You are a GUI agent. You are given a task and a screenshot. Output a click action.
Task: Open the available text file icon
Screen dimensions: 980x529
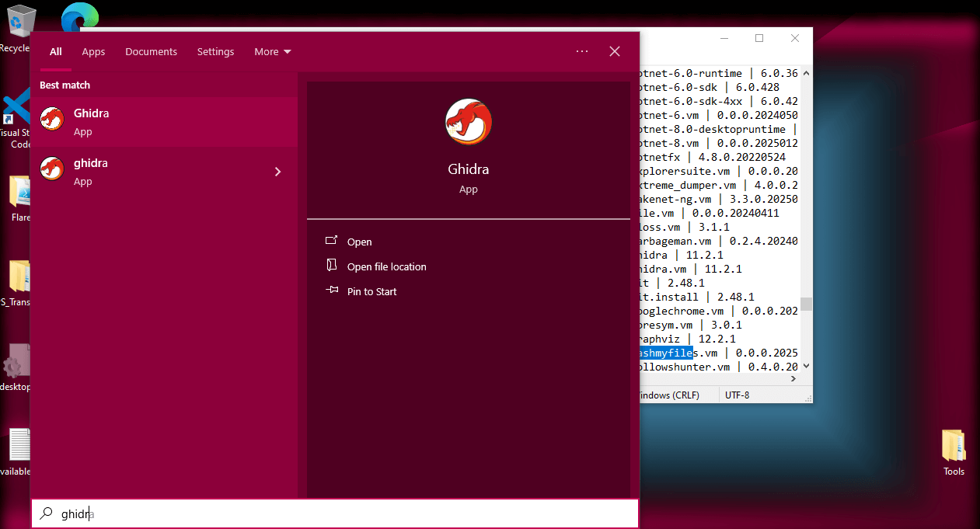tap(19, 446)
